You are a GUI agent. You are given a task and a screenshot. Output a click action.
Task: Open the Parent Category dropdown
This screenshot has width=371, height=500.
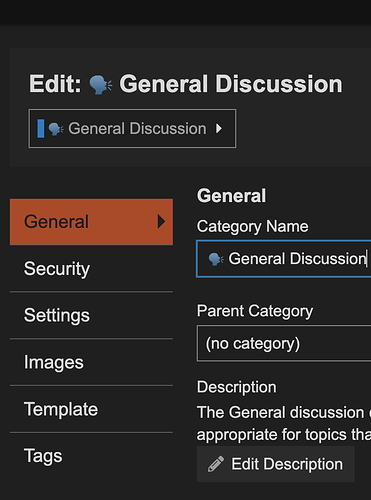click(x=284, y=343)
